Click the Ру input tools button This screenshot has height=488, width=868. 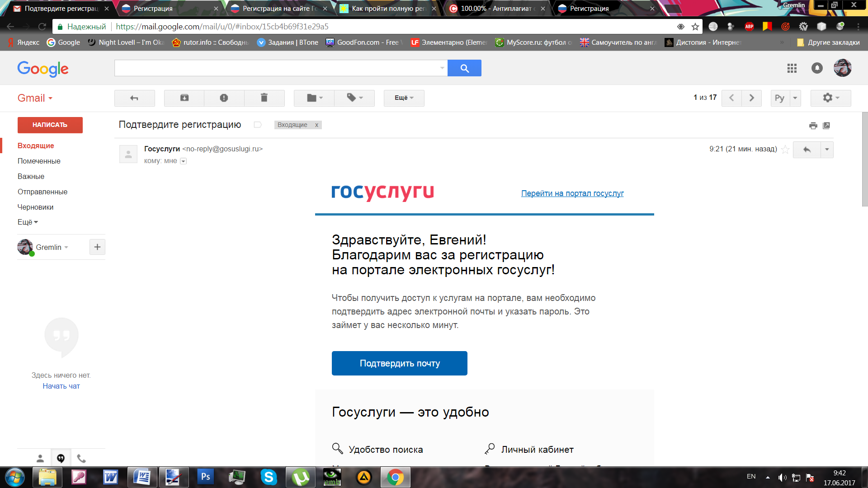tap(780, 98)
